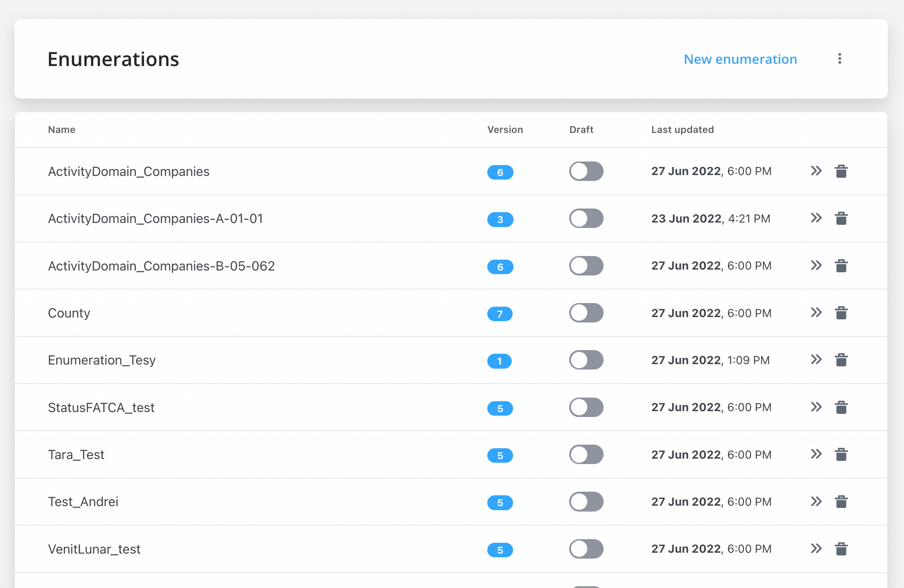Image resolution: width=904 pixels, height=588 pixels.
Task: Open StatusFATCA_test with double chevron
Action: tap(816, 407)
